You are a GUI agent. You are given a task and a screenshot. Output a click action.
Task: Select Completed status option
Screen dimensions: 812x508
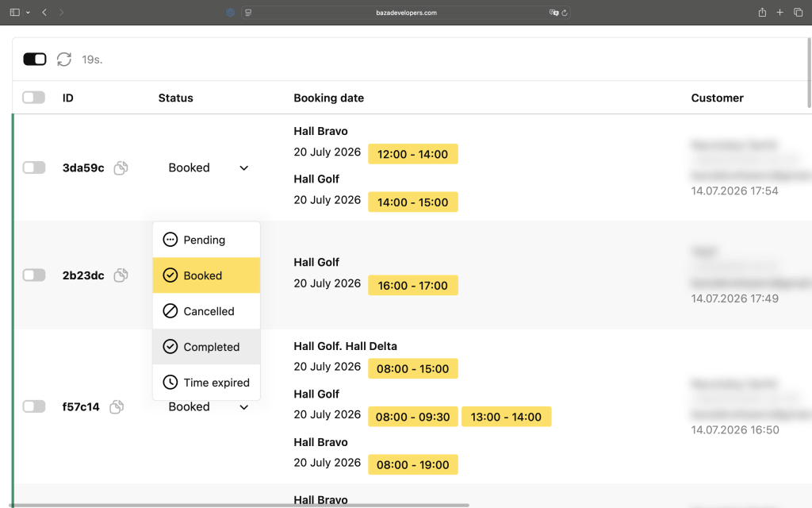(206, 347)
